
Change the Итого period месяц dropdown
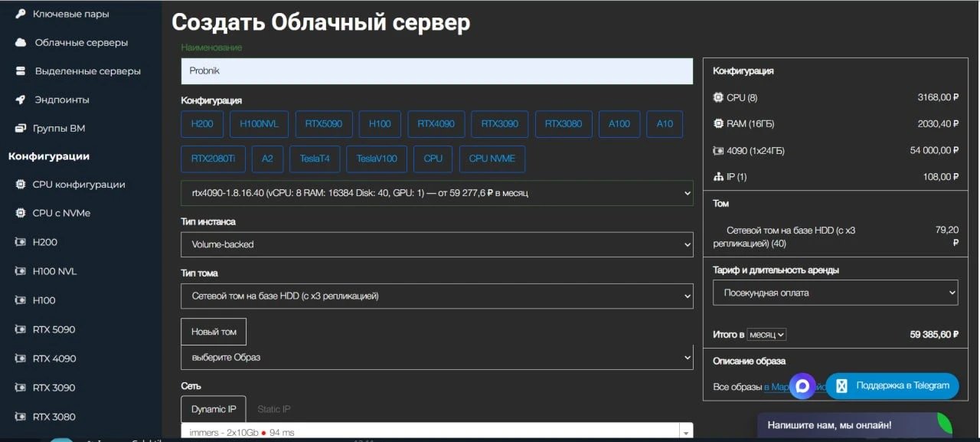(x=766, y=335)
